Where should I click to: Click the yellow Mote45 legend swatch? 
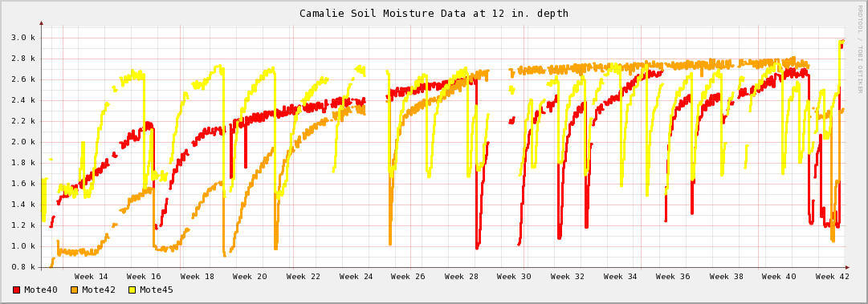click(132, 290)
